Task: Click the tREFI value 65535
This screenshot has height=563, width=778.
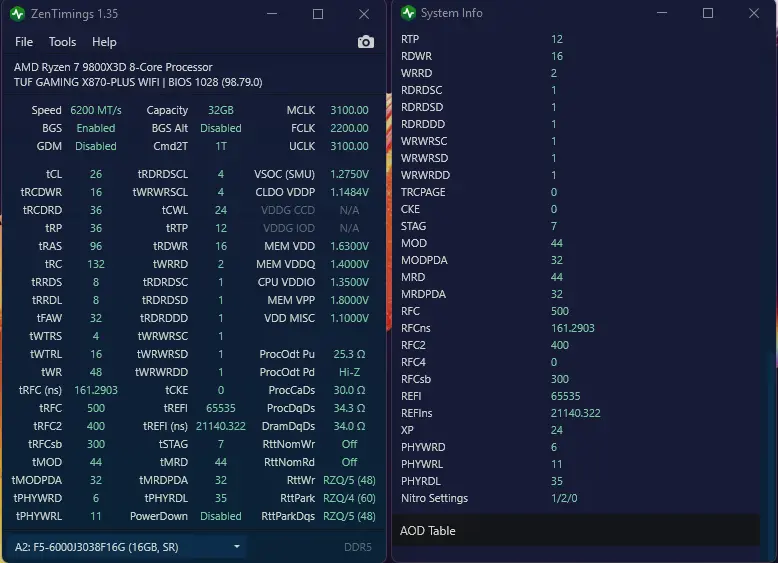Action: (x=221, y=408)
